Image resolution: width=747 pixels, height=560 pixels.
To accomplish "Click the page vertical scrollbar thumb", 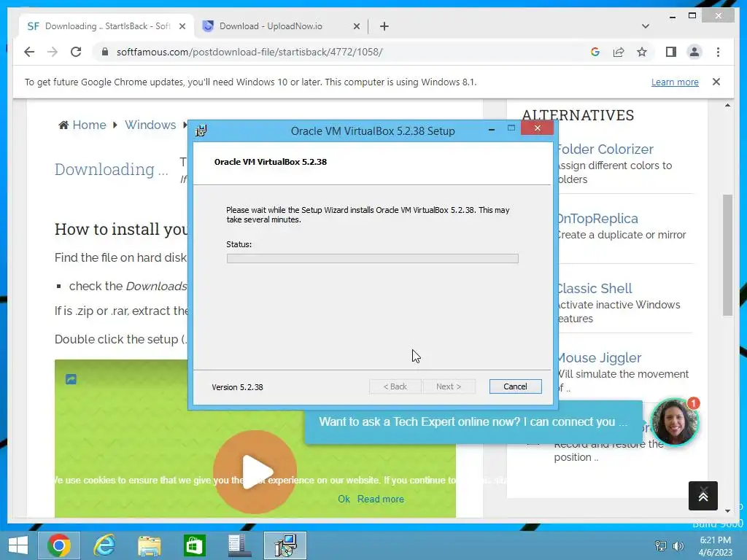I will pyautogui.click(x=727, y=254).
